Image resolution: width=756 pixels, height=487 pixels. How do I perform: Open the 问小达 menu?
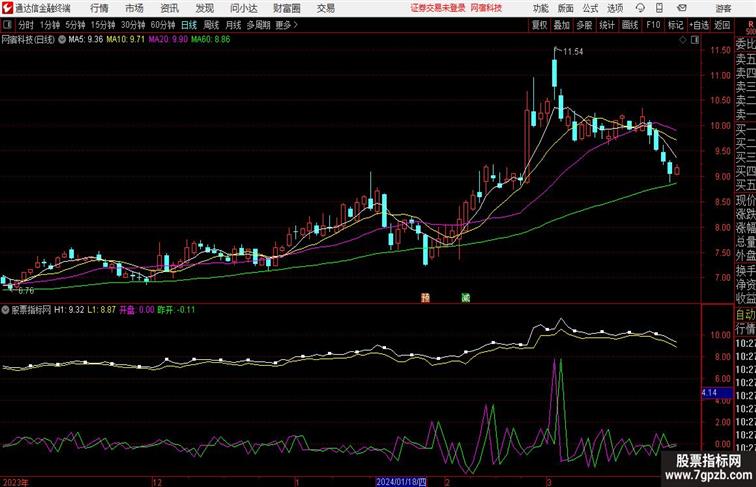(243, 8)
